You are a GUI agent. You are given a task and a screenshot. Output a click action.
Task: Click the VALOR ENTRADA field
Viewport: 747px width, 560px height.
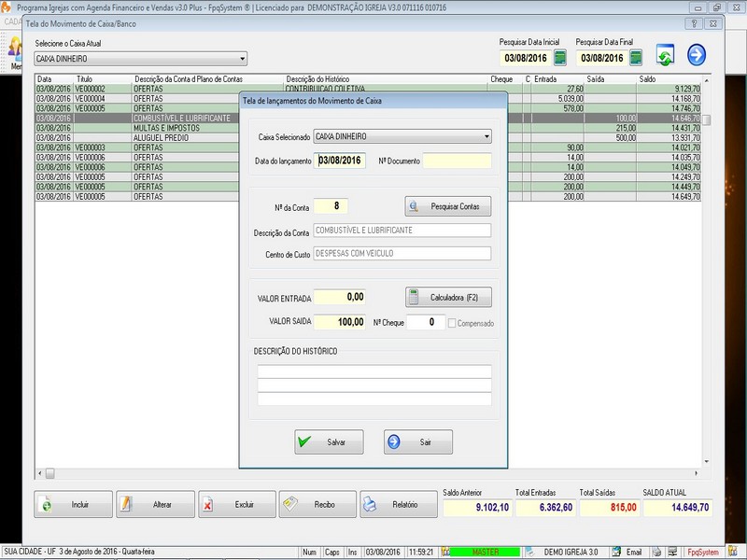pyautogui.click(x=340, y=297)
